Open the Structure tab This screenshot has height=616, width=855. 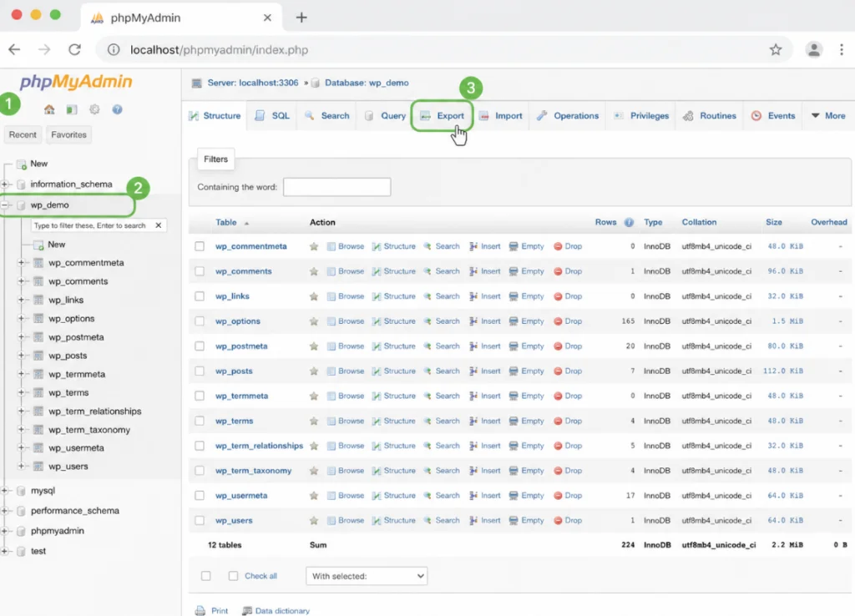[215, 115]
